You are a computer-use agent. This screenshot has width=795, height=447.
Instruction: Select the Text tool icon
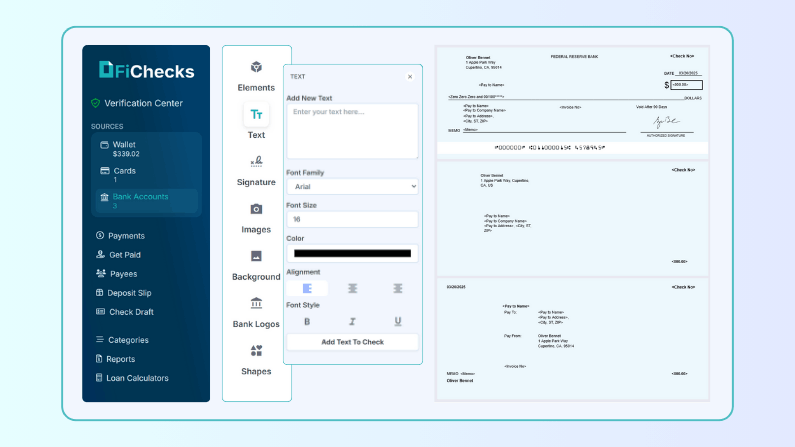coord(256,115)
